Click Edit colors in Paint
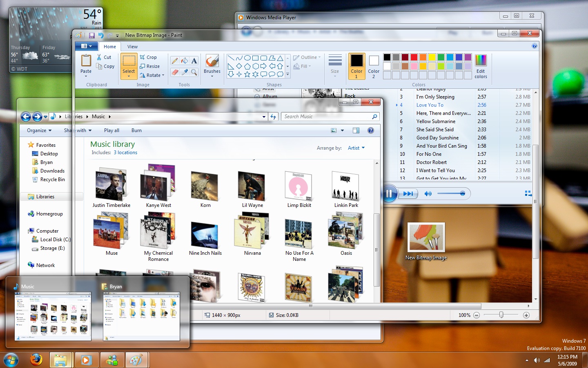588x368 pixels. (x=481, y=66)
